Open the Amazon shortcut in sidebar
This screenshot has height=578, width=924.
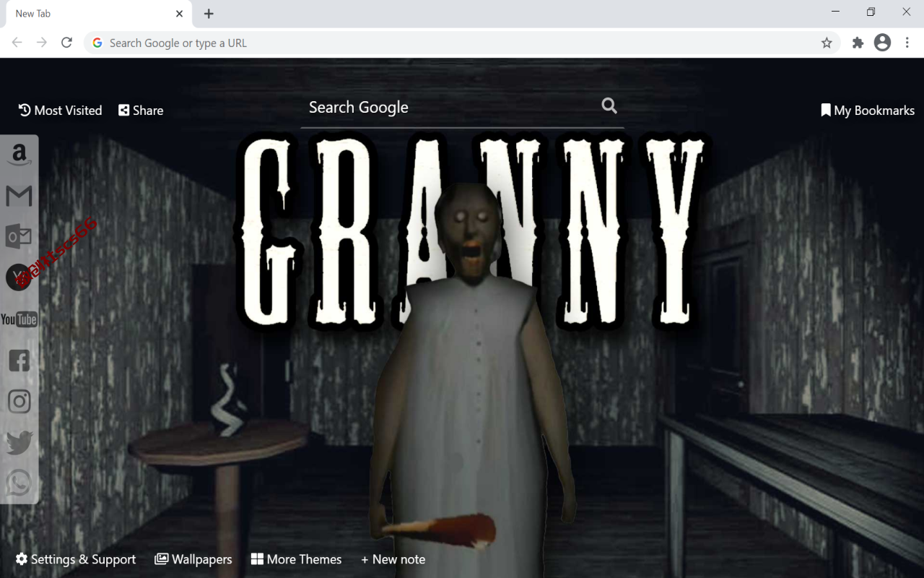19,155
